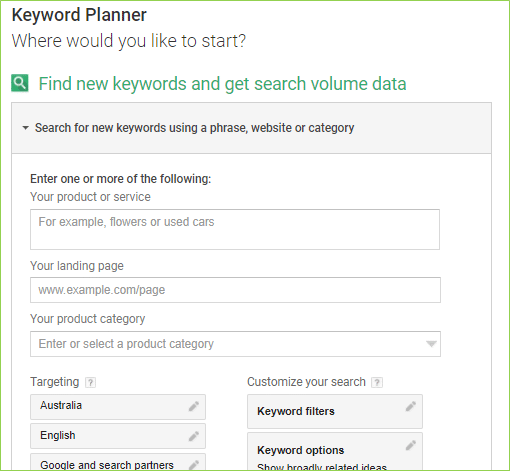Edit Google and search partners pencil icon
The width and height of the screenshot is (510, 471).
pyautogui.click(x=194, y=465)
